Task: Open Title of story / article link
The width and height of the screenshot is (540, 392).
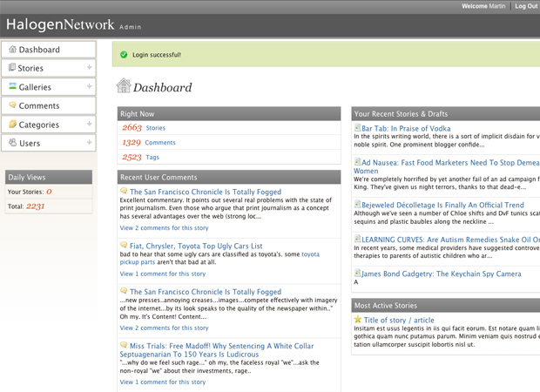Action: (399, 320)
